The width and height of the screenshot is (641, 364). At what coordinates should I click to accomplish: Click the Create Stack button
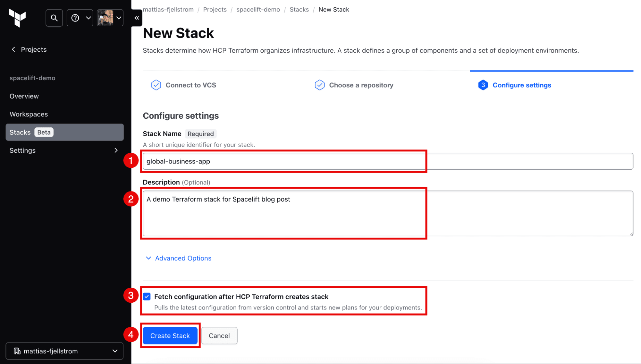(x=170, y=335)
